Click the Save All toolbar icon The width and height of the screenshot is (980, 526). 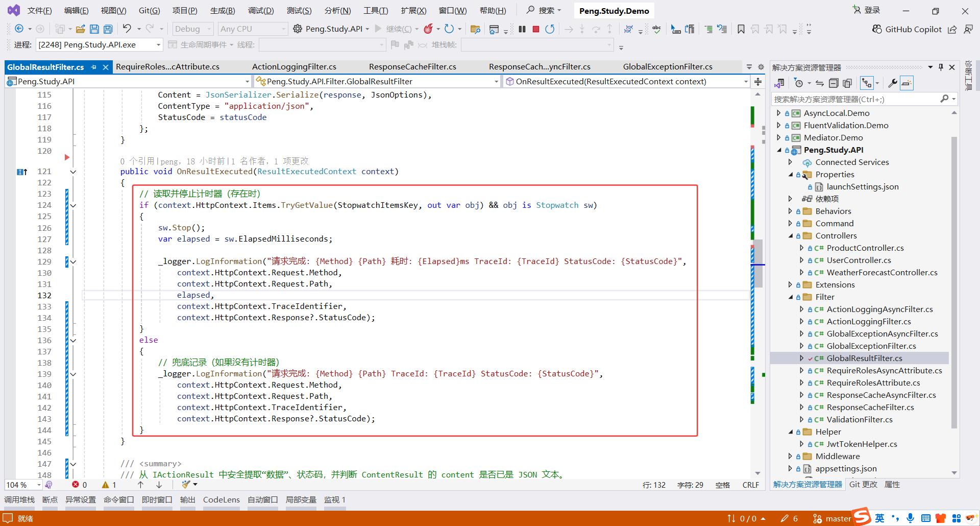108,29
